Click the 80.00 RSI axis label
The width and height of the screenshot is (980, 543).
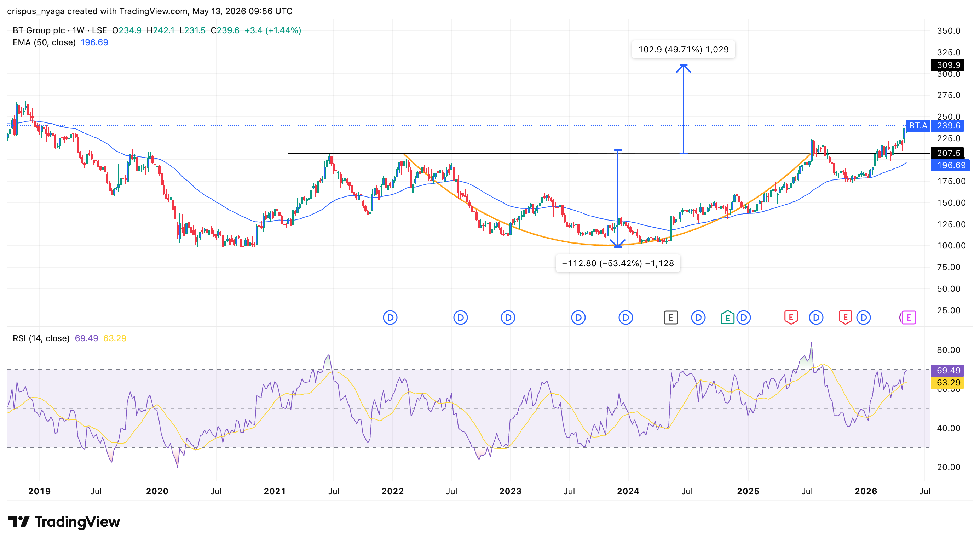tap(949, 350)
